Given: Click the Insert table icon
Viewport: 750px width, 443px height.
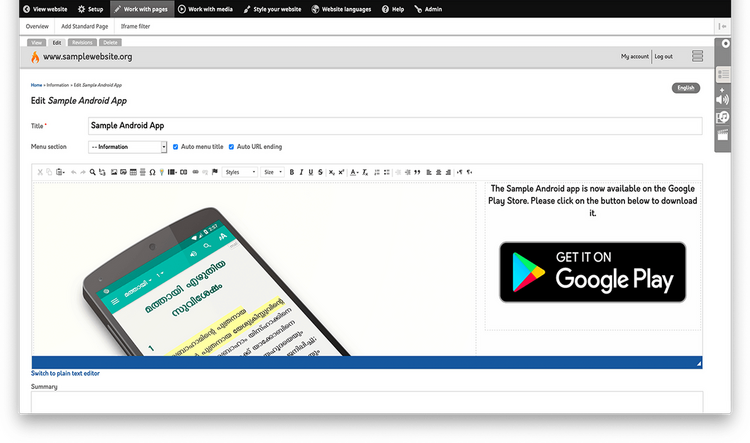Looking at the screenshot, I should pyautogui.click(x=133, y=172).
